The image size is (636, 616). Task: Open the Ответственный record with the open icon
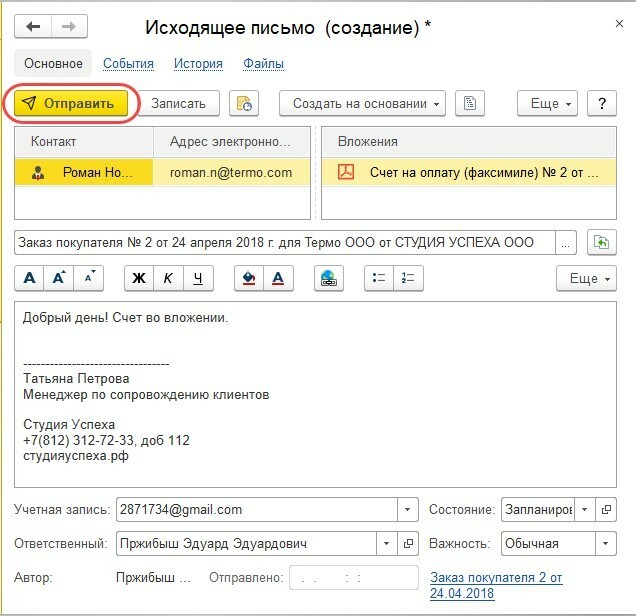pos(408,543)
